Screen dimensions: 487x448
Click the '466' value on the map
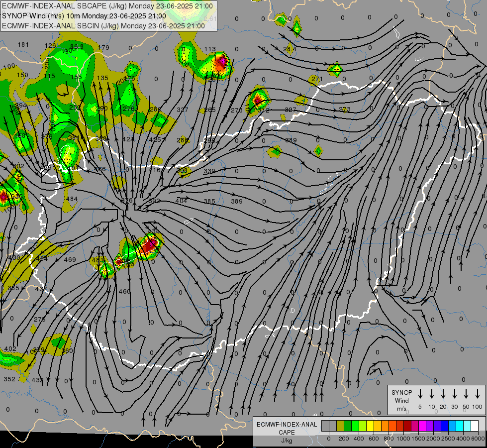coord(100,169)
